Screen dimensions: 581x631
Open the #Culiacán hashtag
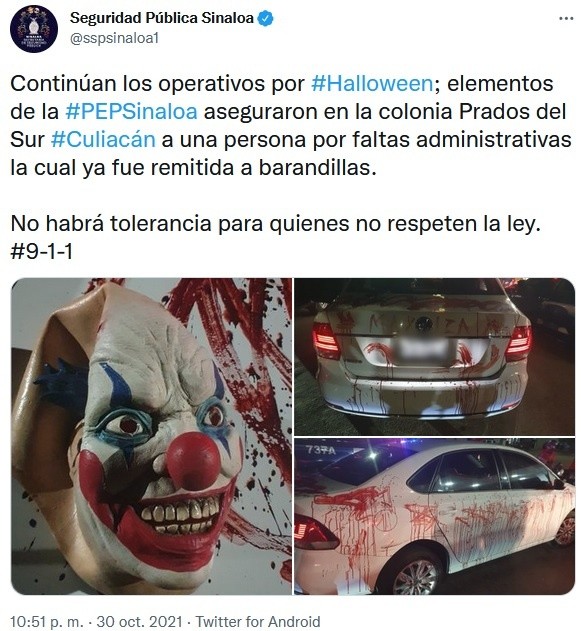103,140
